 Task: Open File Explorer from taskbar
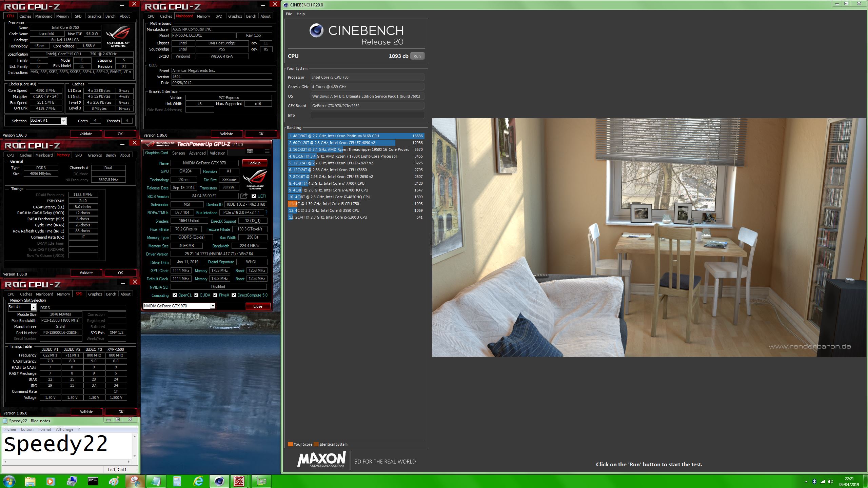[x=30, y=481]
